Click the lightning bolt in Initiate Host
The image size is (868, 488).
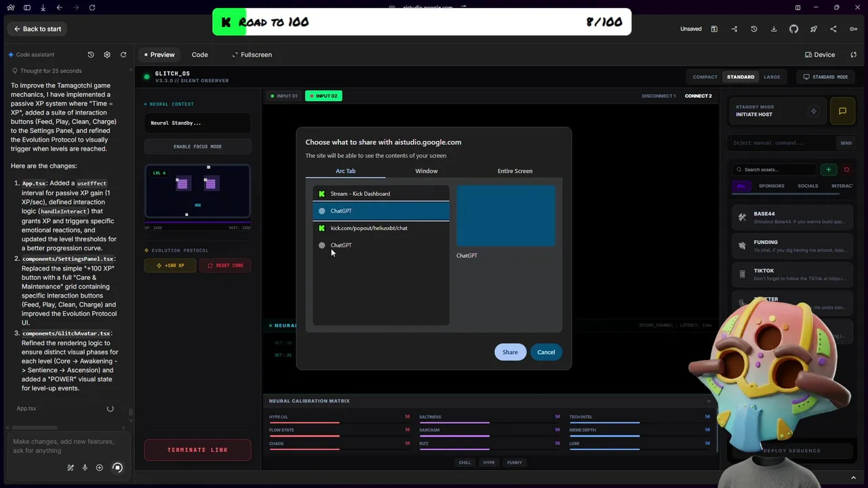pos(814,111)
